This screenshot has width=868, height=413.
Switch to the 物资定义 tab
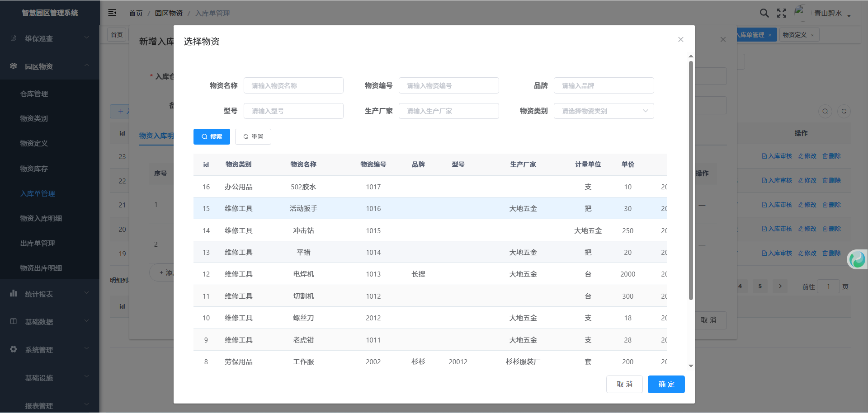click(794, 35)
